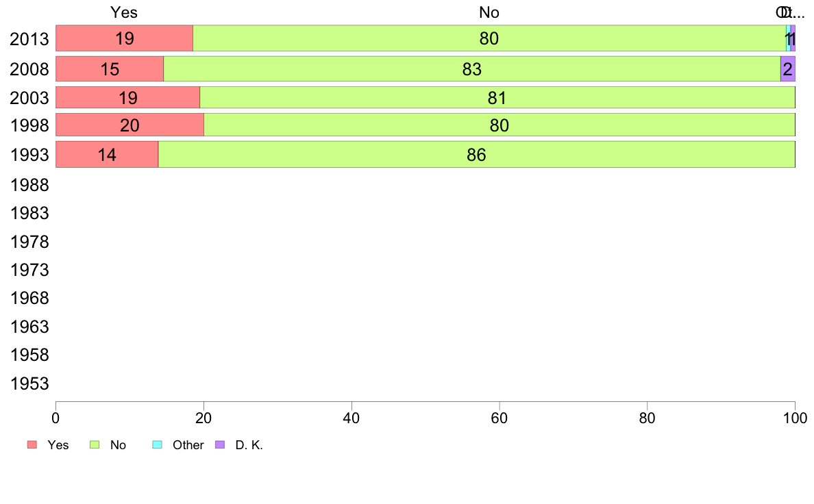Select the 2003 No segment showing 81

pyautogui.click(x=497, y=98)
